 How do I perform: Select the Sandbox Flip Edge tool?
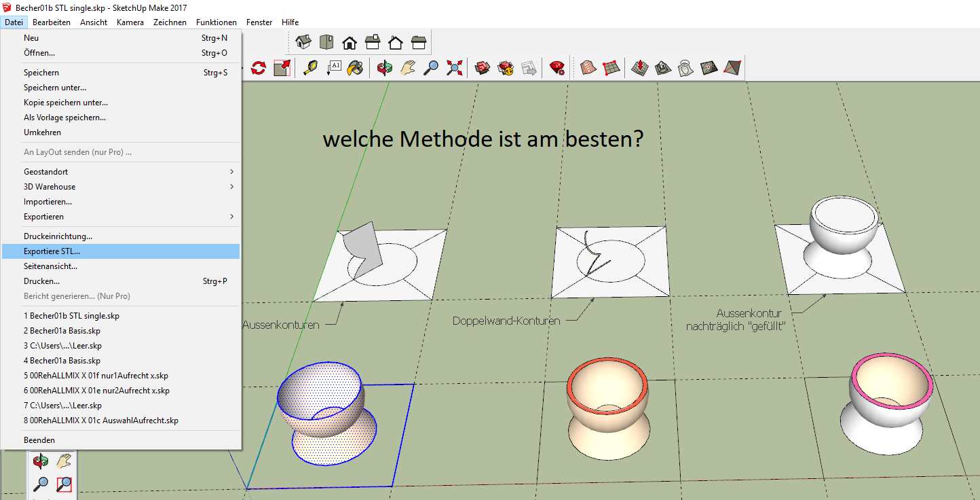[x=732, y=68]
